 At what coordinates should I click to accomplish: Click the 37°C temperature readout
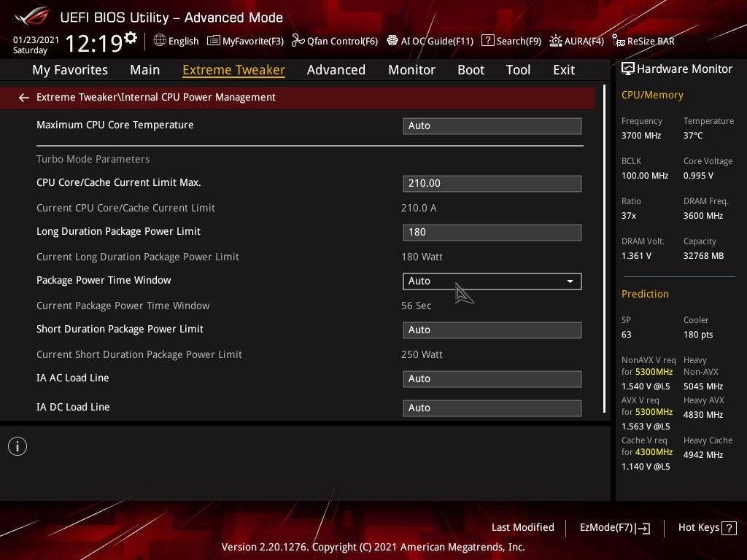point(693,136)
